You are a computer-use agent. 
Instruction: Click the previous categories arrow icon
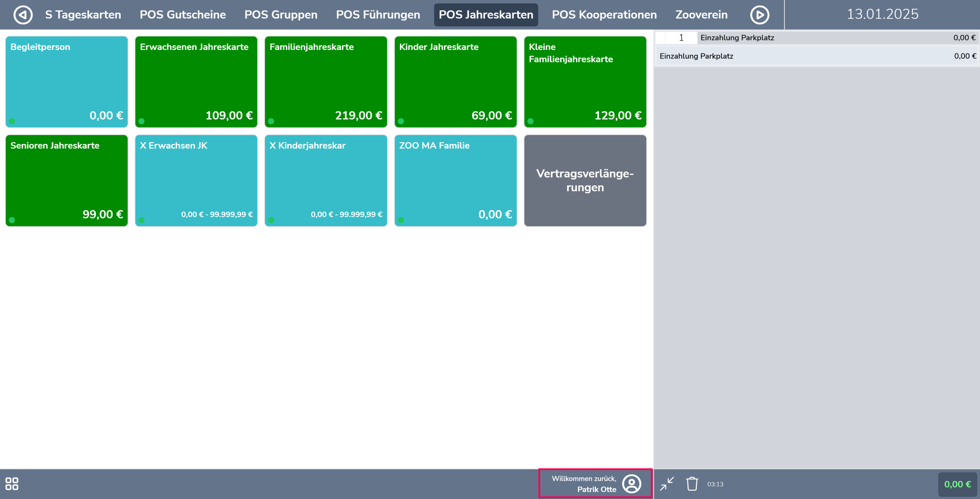[x=23, y=15]
